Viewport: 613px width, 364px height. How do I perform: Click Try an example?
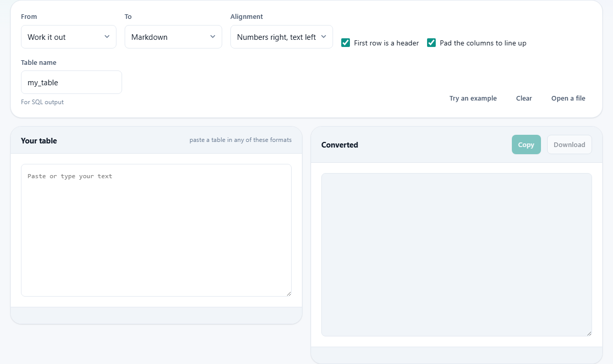[x=473, y=99]
